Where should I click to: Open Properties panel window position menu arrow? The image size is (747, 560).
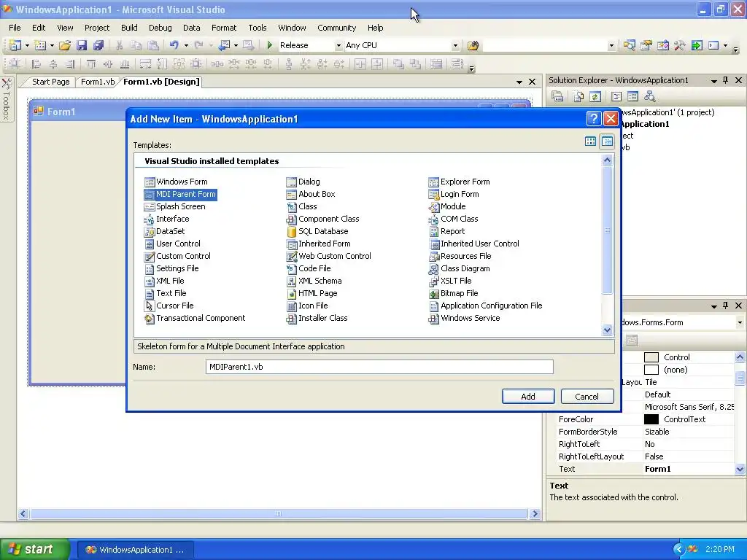(713, 306)
